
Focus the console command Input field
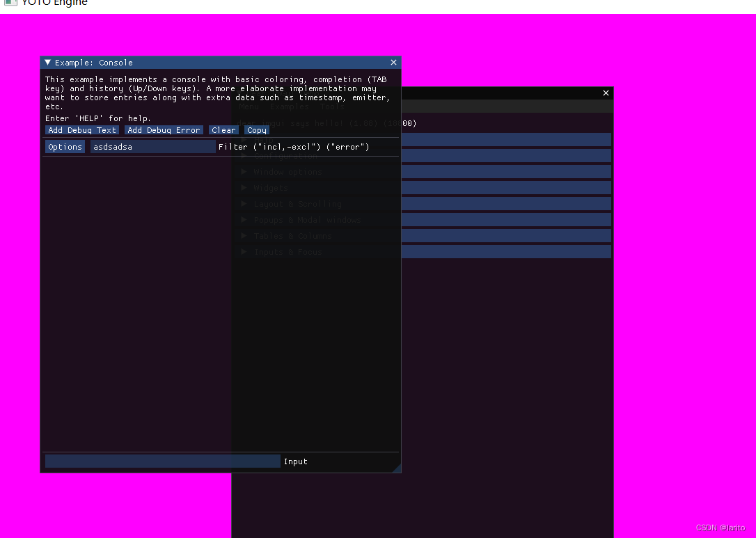(162, 461)
